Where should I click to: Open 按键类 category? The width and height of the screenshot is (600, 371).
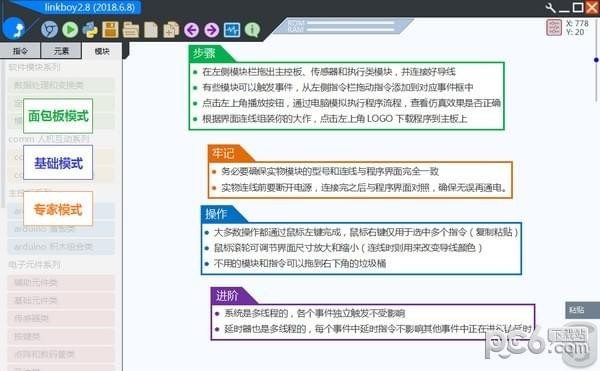[x=61, y=337]
